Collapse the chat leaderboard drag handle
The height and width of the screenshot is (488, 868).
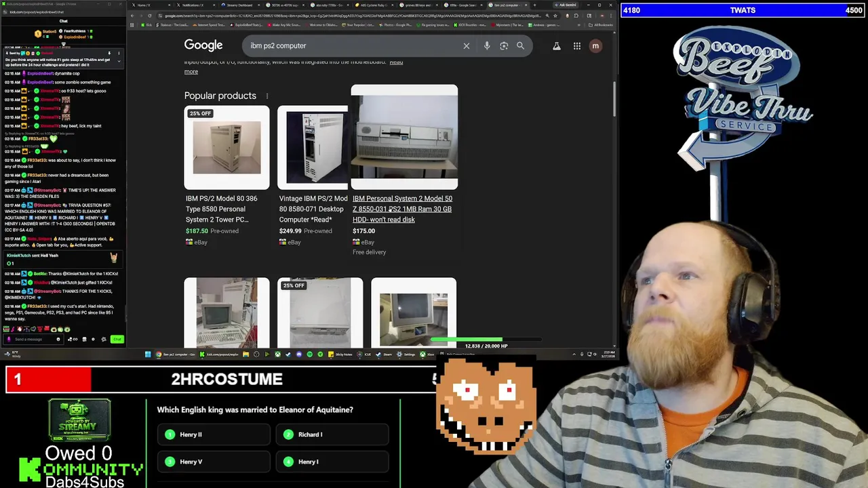[63, 44]
